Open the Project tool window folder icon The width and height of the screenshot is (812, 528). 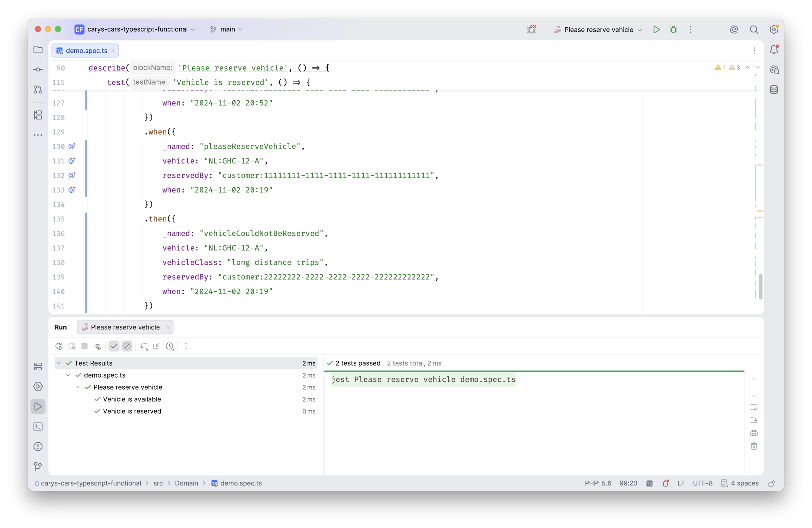tap(38, 50)
